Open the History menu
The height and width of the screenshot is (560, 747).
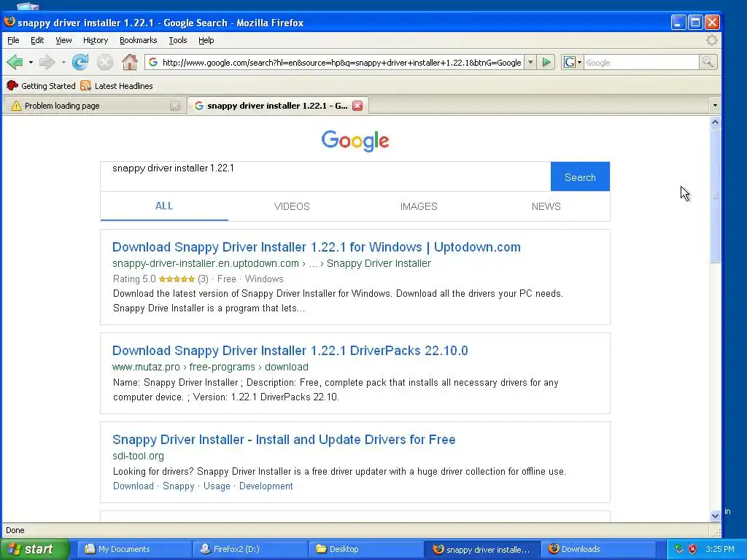[x=96, y=41]
